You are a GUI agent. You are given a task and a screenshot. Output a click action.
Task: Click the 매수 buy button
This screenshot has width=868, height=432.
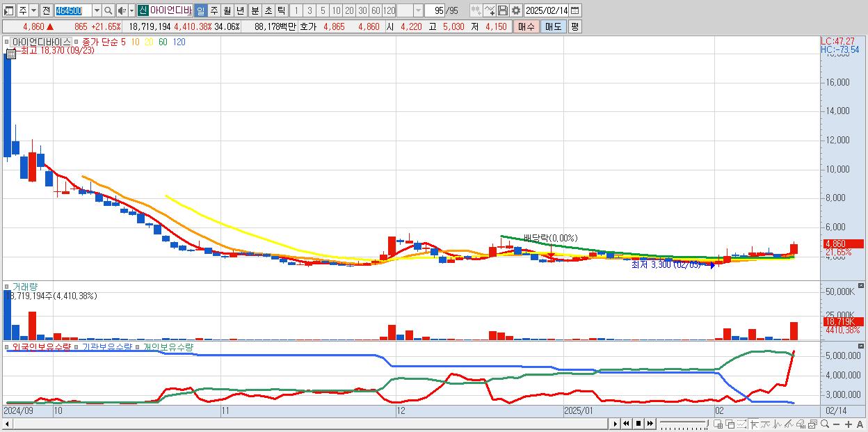[x=527, y=26]
